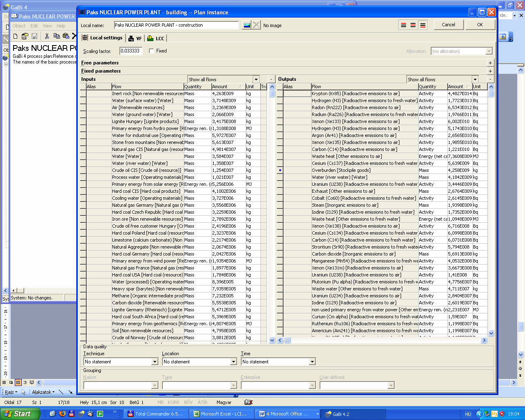Toggle row selector for Overburden output
The width and height of the screenshot is (525, 420).
tap(280, 170)
